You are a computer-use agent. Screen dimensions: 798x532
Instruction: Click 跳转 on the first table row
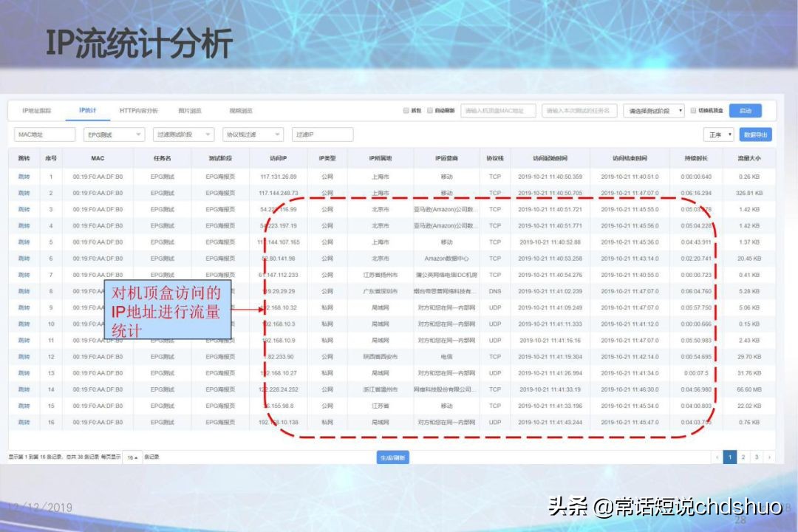(24, 177)
